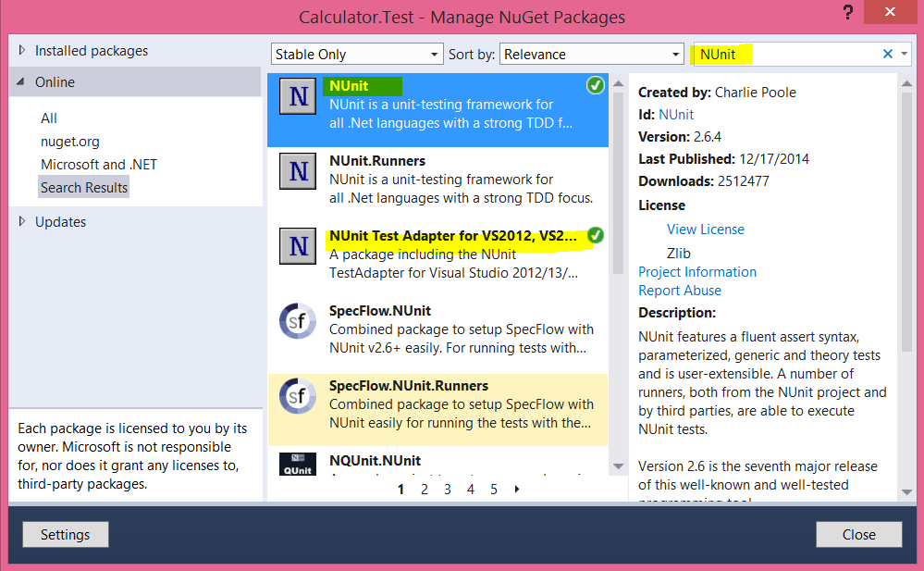Open the Sort by Relevance dropdown

pyautogui.click(x=592, y=55)
